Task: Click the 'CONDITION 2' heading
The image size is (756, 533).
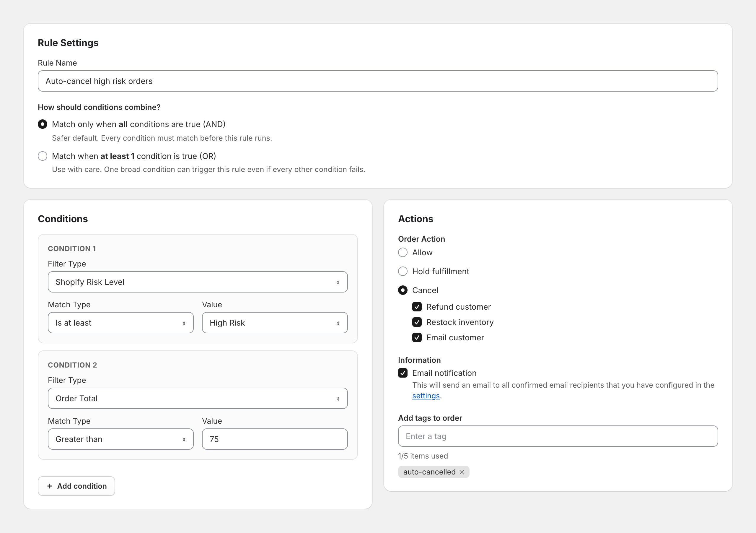Action: point(72,365)
